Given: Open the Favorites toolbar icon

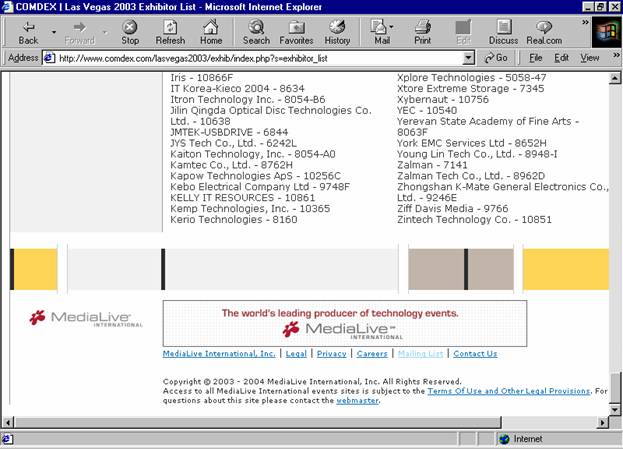Looking at the screenshot, I should (296, 32).
